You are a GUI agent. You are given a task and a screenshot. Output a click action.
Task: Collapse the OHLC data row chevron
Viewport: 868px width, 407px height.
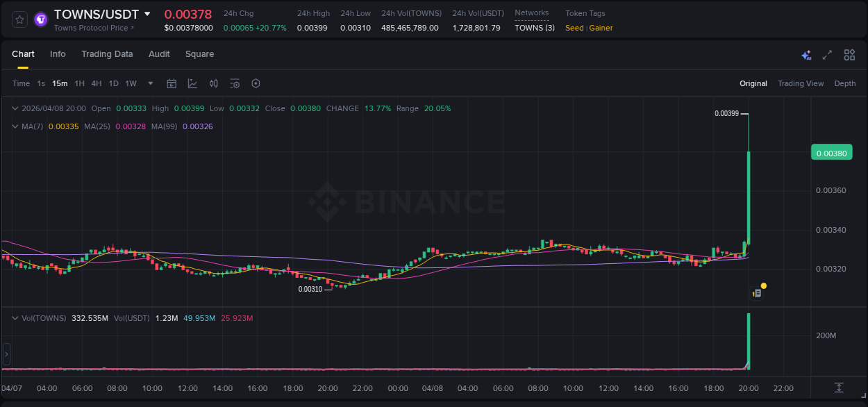pos(14,108)
